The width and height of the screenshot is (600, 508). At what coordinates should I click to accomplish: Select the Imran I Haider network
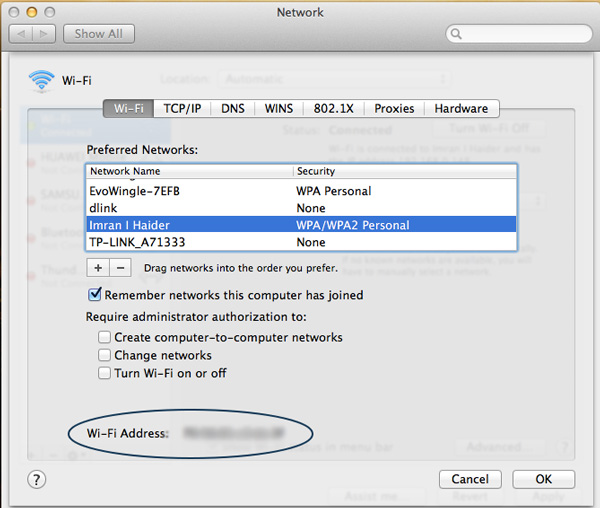point(302,225)
